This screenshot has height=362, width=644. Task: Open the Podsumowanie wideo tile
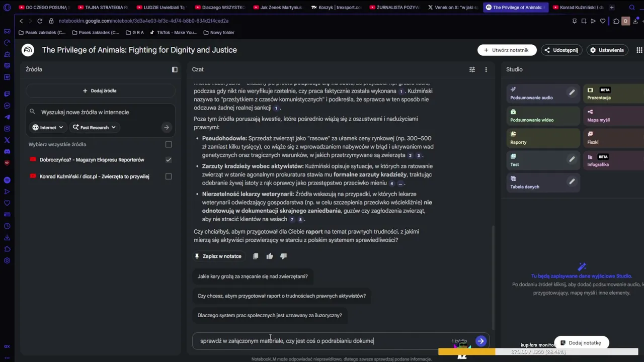[543, 116]
